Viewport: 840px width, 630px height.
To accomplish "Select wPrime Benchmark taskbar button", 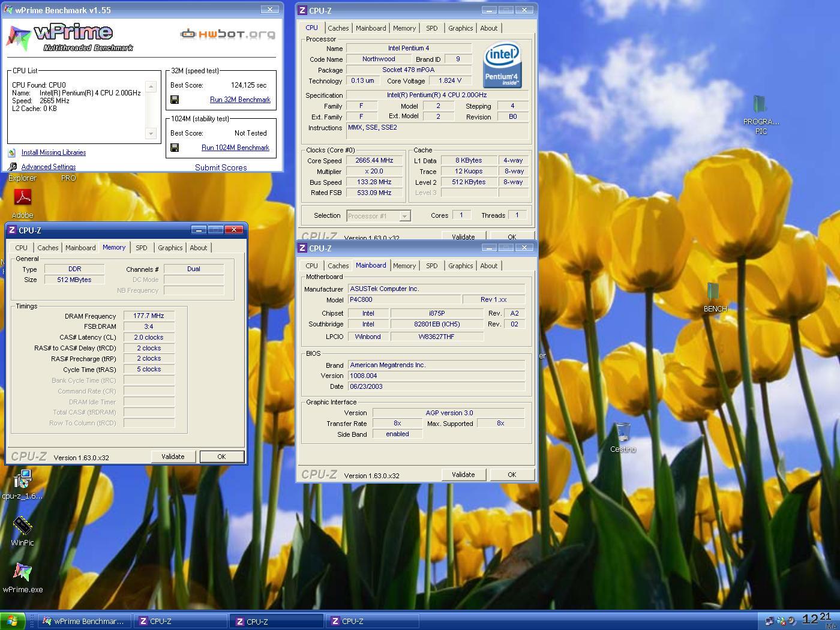I will point(85,621).
